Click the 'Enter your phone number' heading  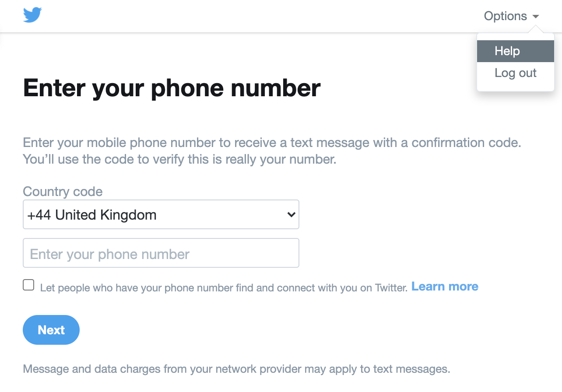(172, 87)
